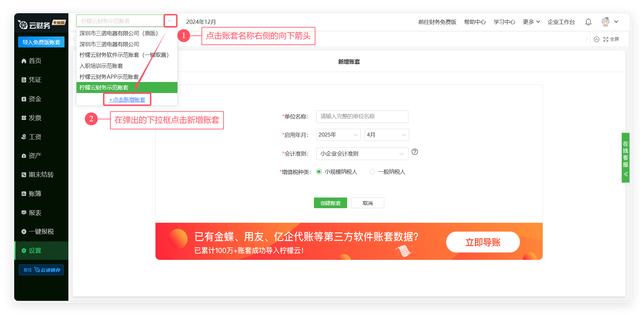Select 小规模纳税人 radio option
Viewport: 644px width, 315px height.
(x=319, y=172)
